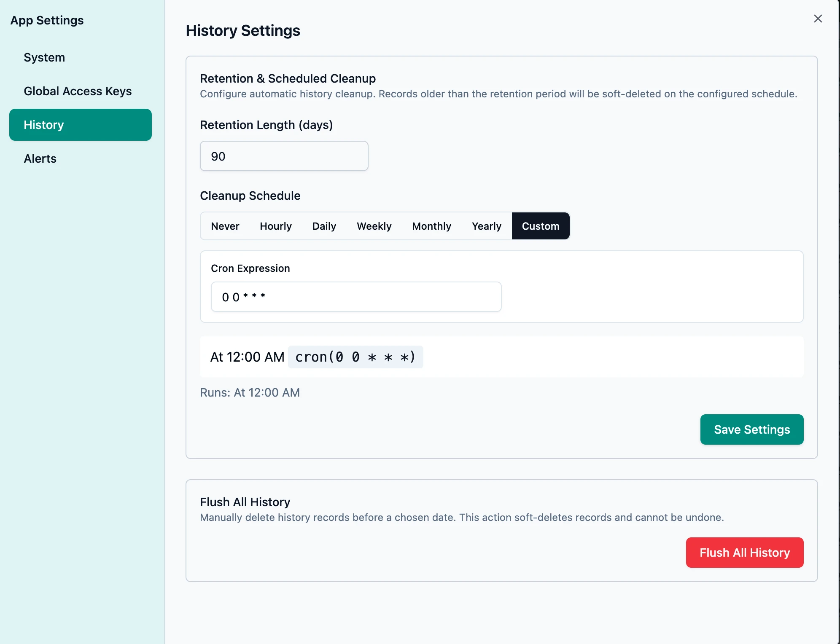Image resolution: width=840 pixels, height=644 pixels.
Task: Select the Yearly cleanup schedule
Action: [486, 226]
